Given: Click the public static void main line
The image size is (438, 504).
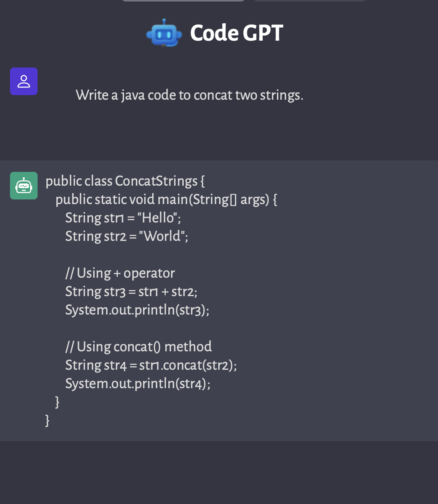Looking at the screenshot, I should coord(166,199).
